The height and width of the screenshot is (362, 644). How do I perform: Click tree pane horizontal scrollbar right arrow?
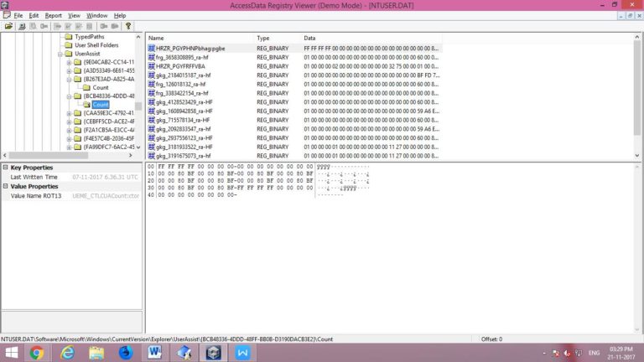(x=131, y=156)
